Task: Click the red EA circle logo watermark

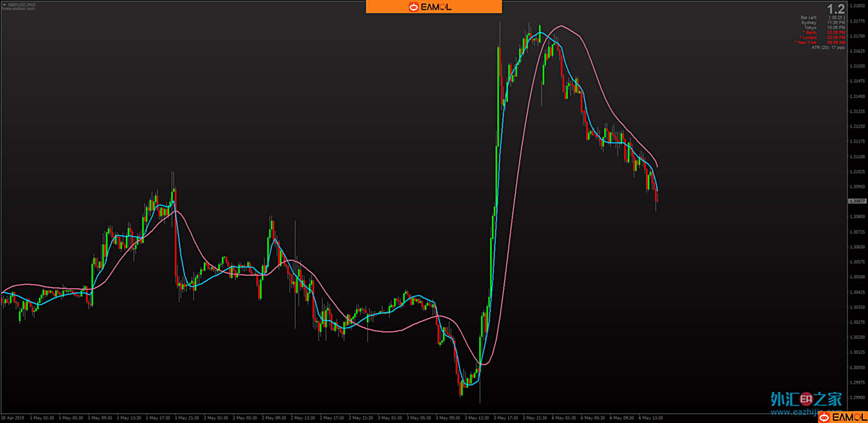Action: [806, 399]
